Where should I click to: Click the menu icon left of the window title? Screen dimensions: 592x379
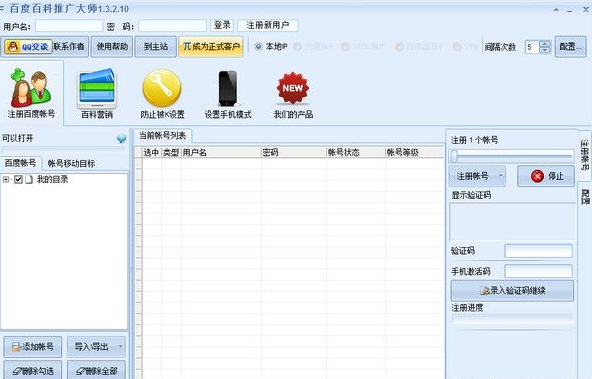click(2, 8)
